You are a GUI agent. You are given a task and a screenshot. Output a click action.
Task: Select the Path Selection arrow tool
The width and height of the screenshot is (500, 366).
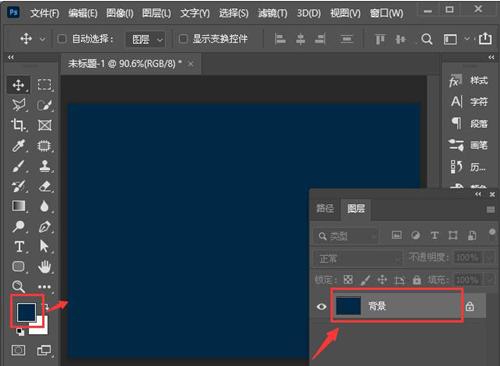44,246
